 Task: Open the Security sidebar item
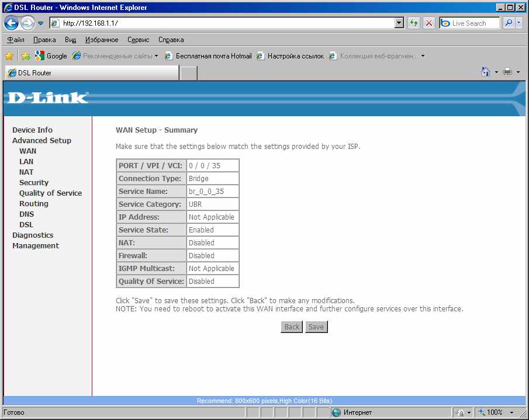(x=34, y=182)
